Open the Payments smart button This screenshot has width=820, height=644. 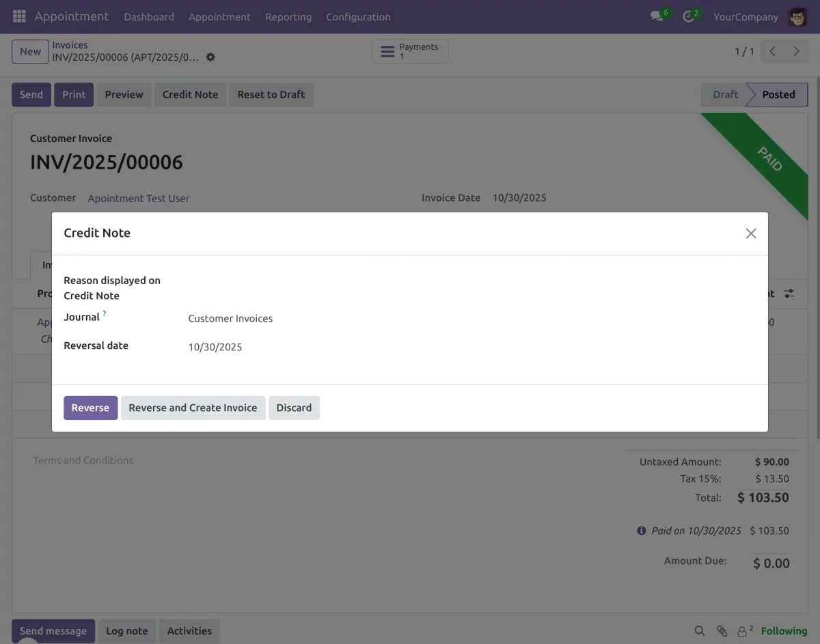click(410, 51)
